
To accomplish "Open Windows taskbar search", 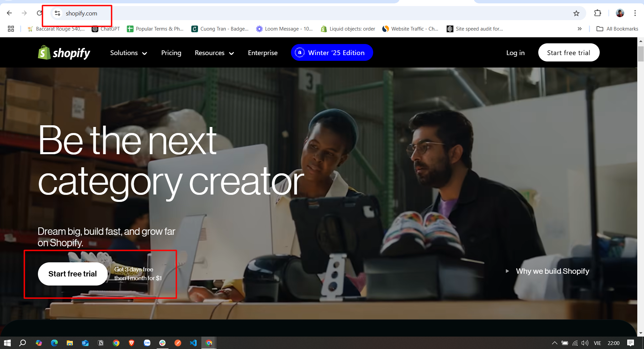I will pos(22,343).
